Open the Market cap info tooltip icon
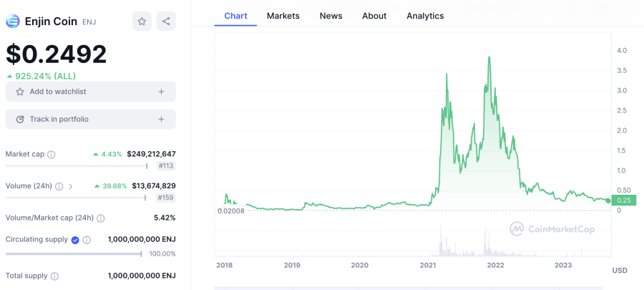 pyautogui.click(x=52, y=155)
